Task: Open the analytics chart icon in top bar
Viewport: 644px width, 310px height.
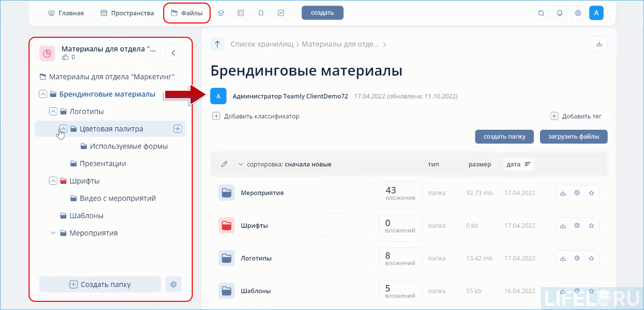Action: click(281, 13)
